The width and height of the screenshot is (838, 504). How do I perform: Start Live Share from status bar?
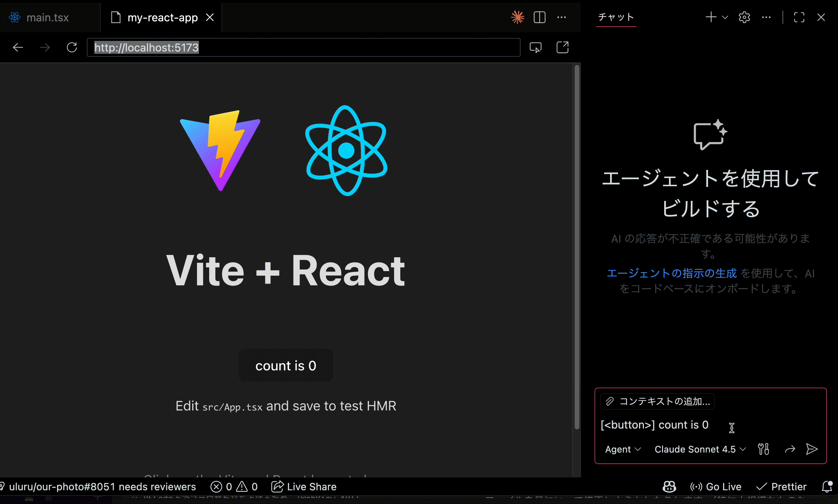pyautogui.click(x=303, y=487)
